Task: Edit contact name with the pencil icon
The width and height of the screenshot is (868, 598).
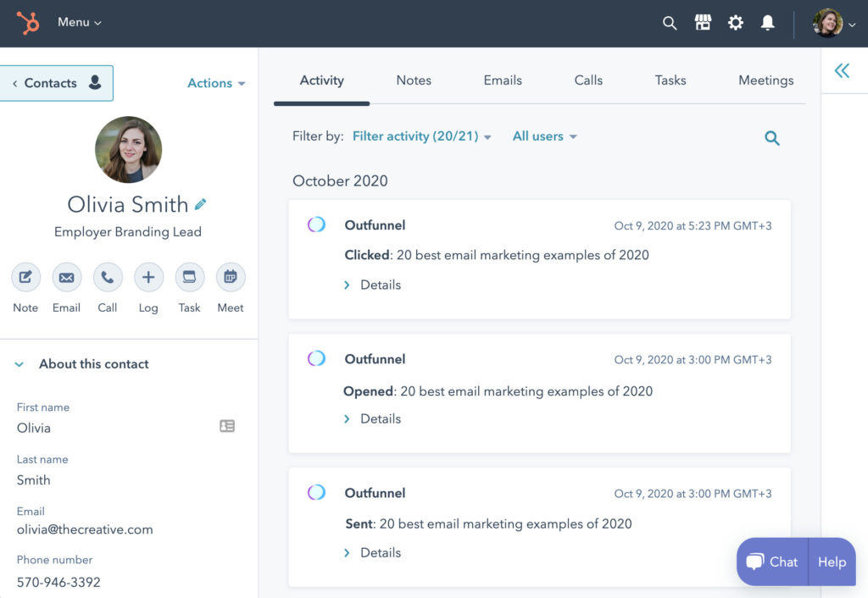Action: tap(199, 203)
